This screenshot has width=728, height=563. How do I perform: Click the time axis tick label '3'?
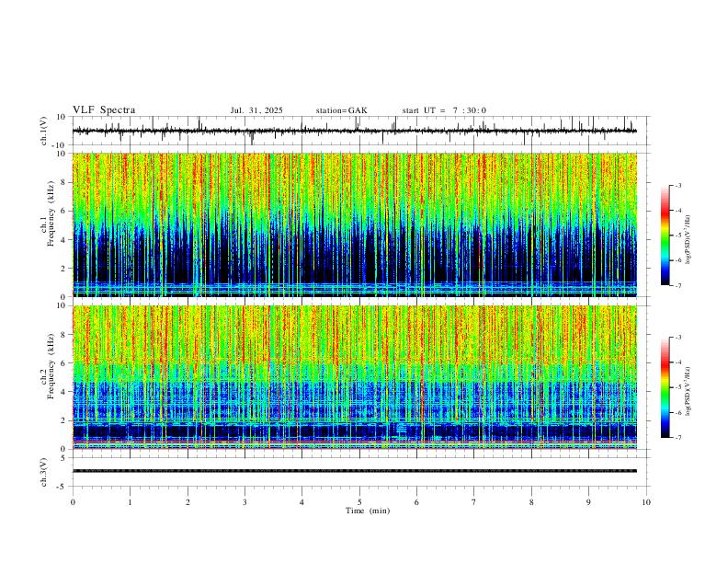tap(245, 502)
